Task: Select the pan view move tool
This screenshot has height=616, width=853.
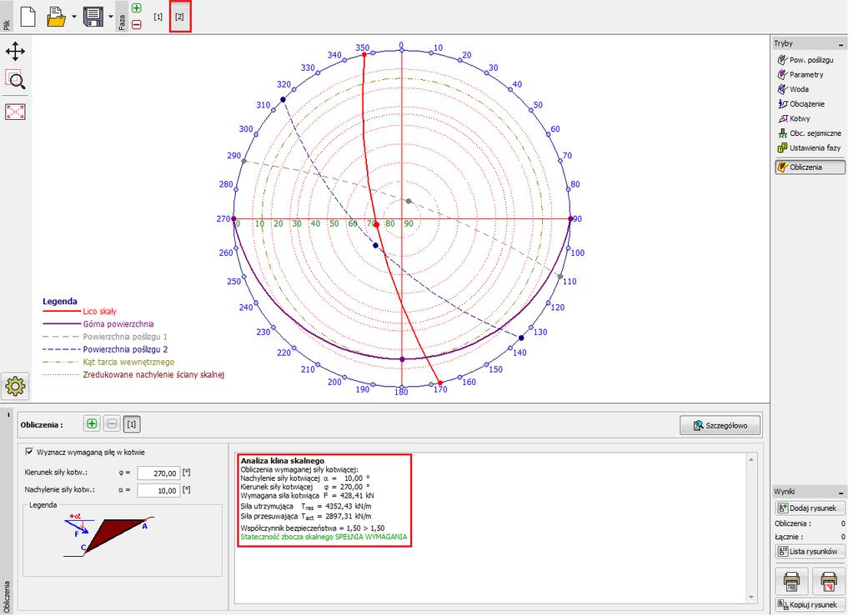Action: [x=15, y=52]
